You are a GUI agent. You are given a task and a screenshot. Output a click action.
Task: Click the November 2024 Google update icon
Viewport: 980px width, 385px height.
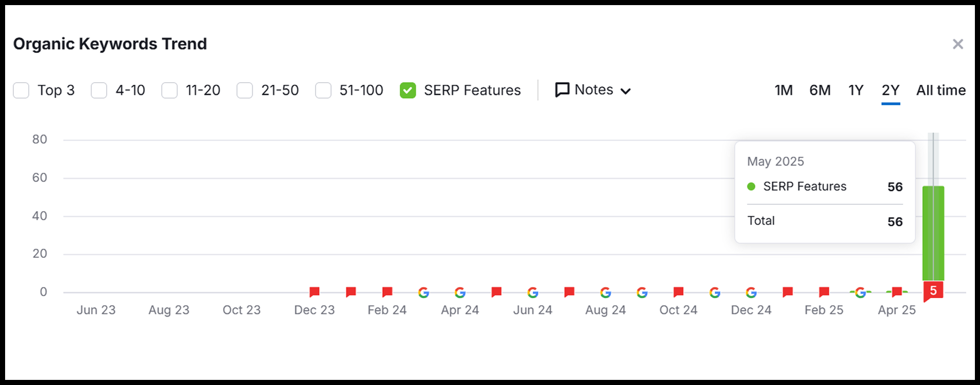click(x=715, y=293)
